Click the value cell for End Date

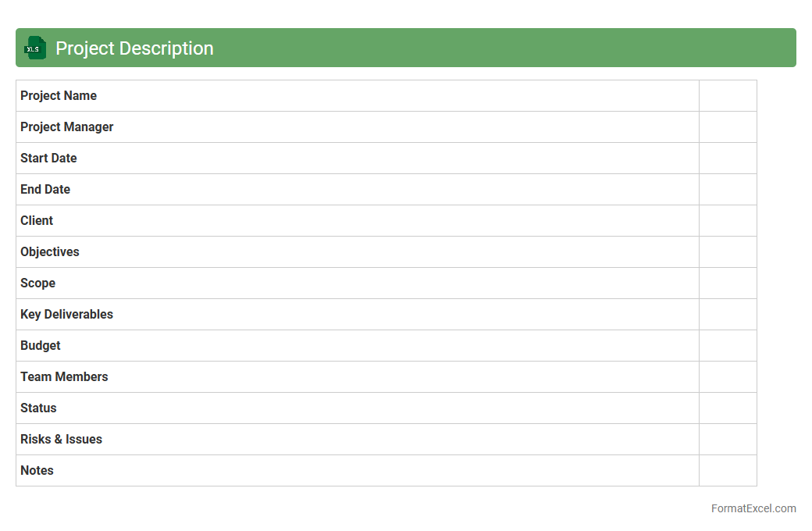pos(728,190)
